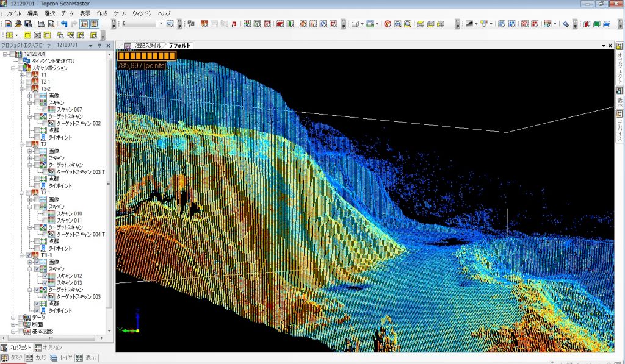Select the スキャン 007 tree item
This screenshot has width=625, height=364.
(70, 109)
